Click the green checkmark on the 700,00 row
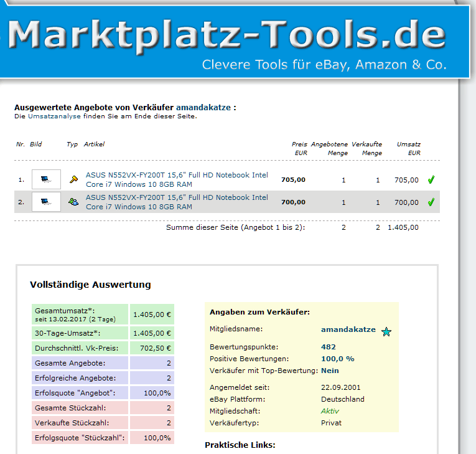476x454 pixels. [x=431, y=202]
